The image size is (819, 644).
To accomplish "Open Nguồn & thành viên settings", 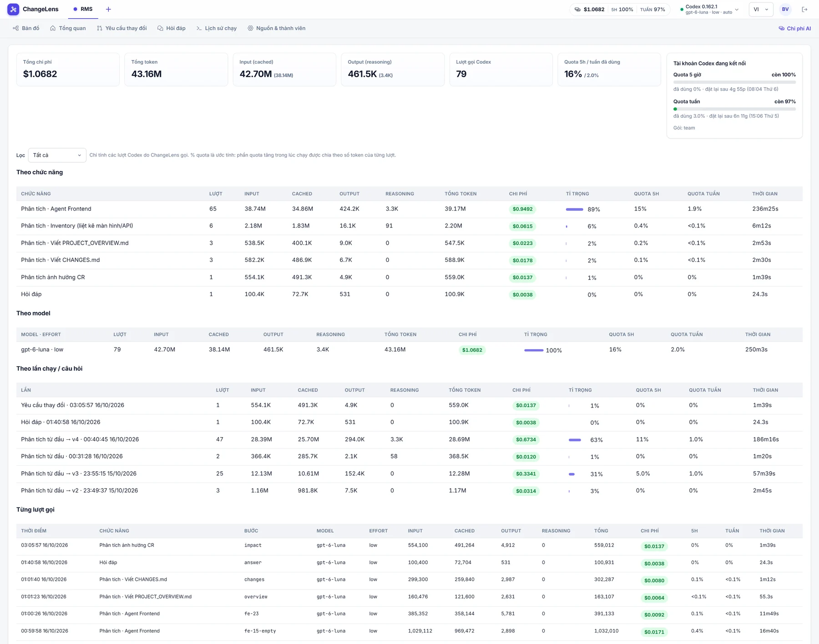I will (277, 28).
